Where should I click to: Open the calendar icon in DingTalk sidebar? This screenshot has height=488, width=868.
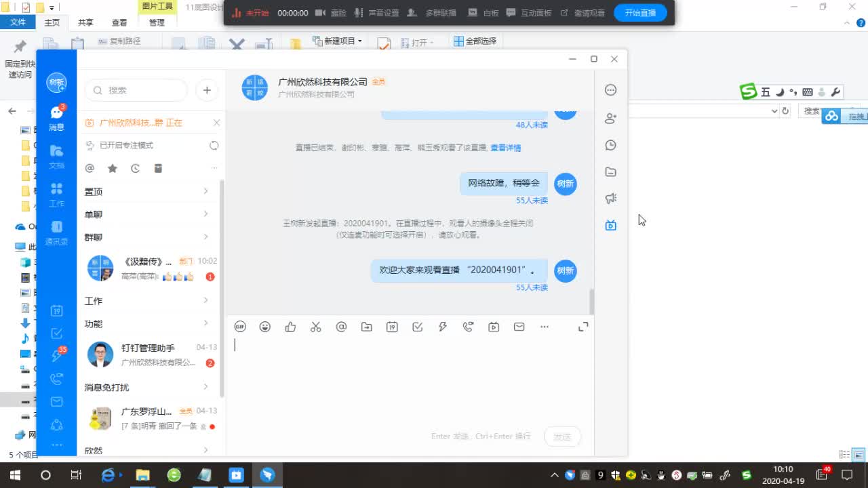pyautogui.click(x=57, y=311)
